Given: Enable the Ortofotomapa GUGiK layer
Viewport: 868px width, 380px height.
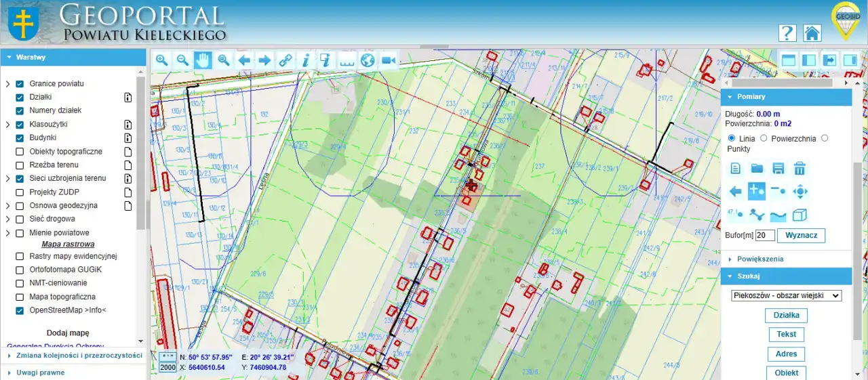Looking at the screenshot, I should click(x=20, y=270).
